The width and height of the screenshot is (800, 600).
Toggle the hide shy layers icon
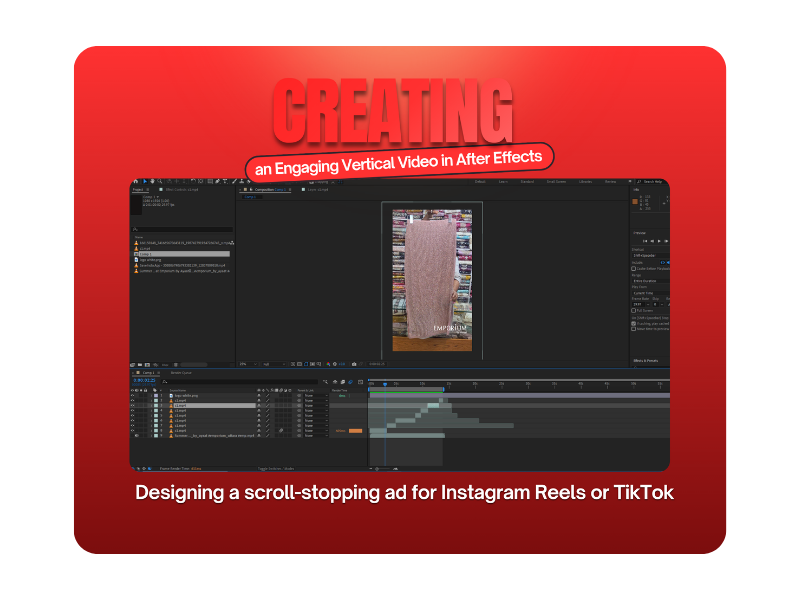tap(335, 382)
